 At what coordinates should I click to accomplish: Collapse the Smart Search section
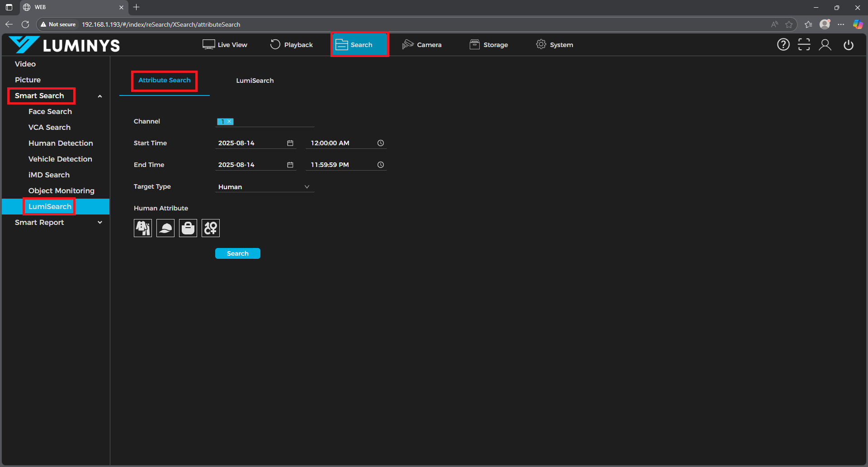100,96
